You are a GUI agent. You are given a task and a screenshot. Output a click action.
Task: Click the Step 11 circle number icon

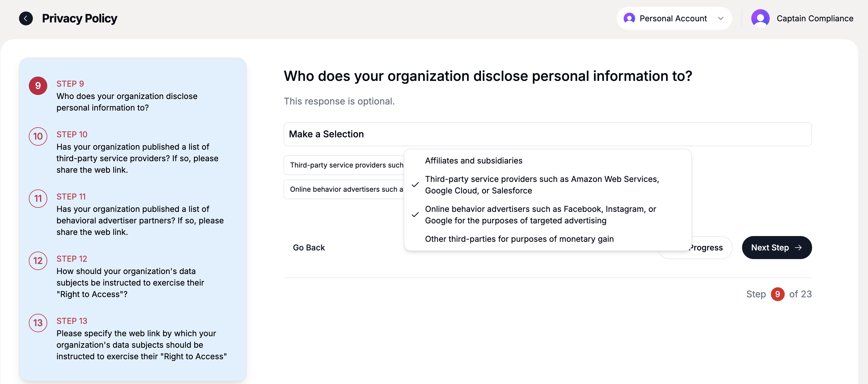coord(38,199)
